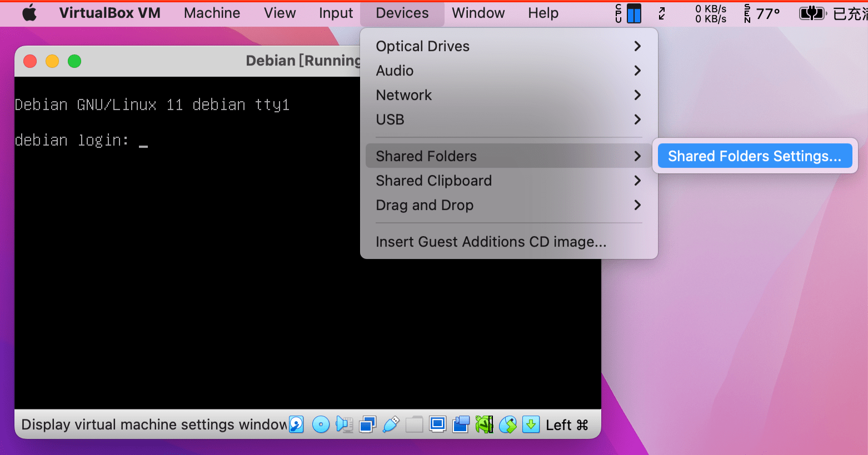The height and width of the screenshot is (455, 868).
Task: Click the mouse integration status icon
Action: 507,425
